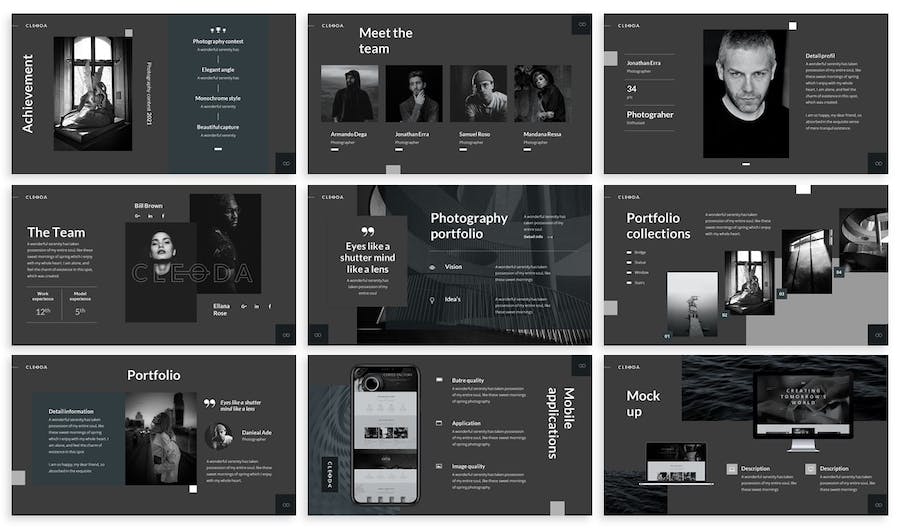The image size is (900, 528).
Task: Select the phone mockup on the Mobile applications slide
Action: (x=386, y=434)
